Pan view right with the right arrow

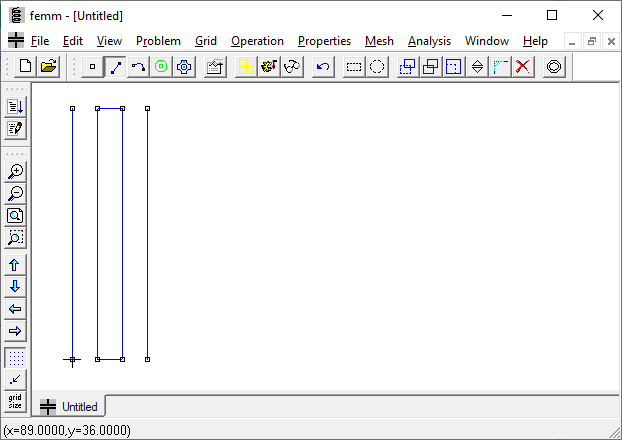click(x=15, y=331)
